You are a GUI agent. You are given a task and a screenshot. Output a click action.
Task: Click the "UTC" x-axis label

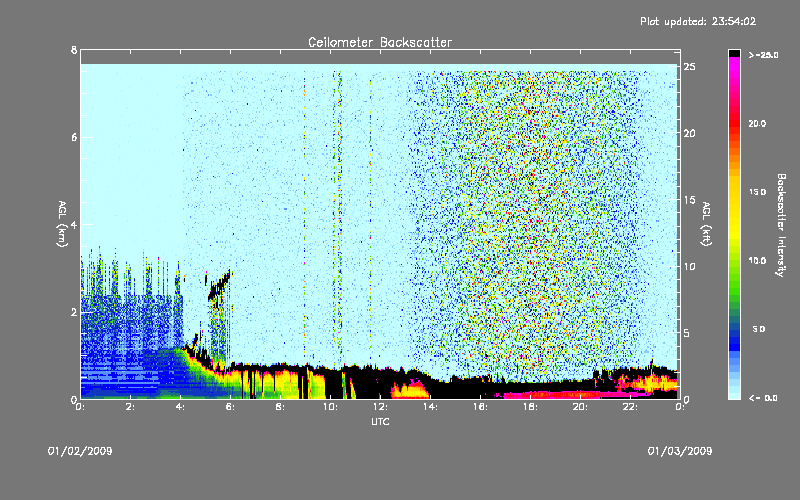click(x=380, y=421)
